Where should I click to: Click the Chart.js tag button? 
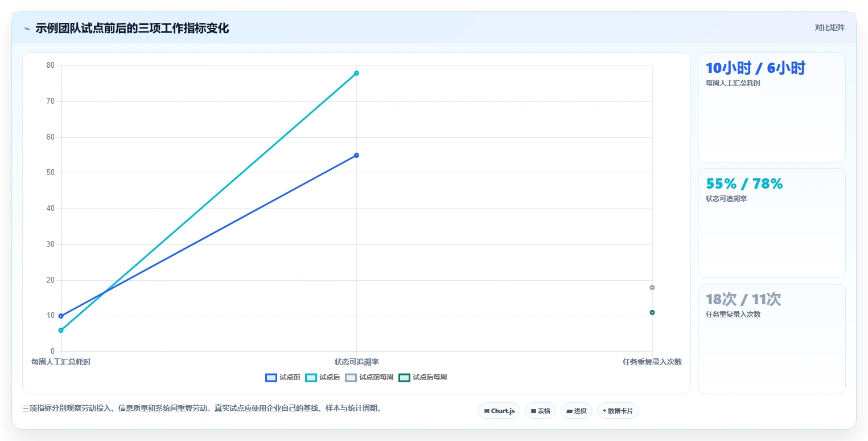click(499, 411)
